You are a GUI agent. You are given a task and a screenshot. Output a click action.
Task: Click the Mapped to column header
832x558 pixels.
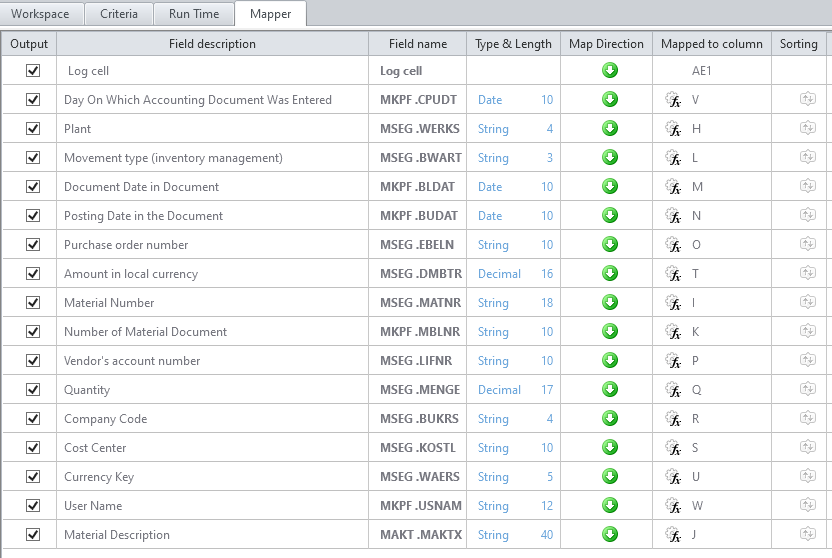[711, 44]
